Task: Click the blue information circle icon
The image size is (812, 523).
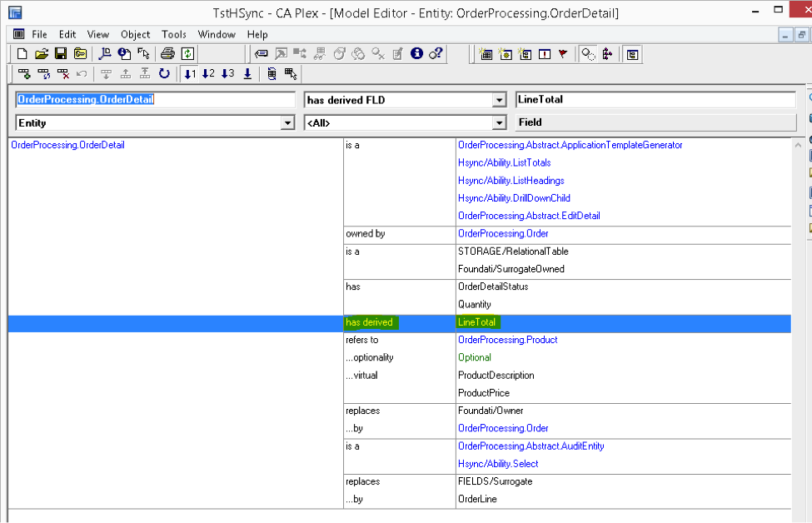Action: [x=416, y=53]
